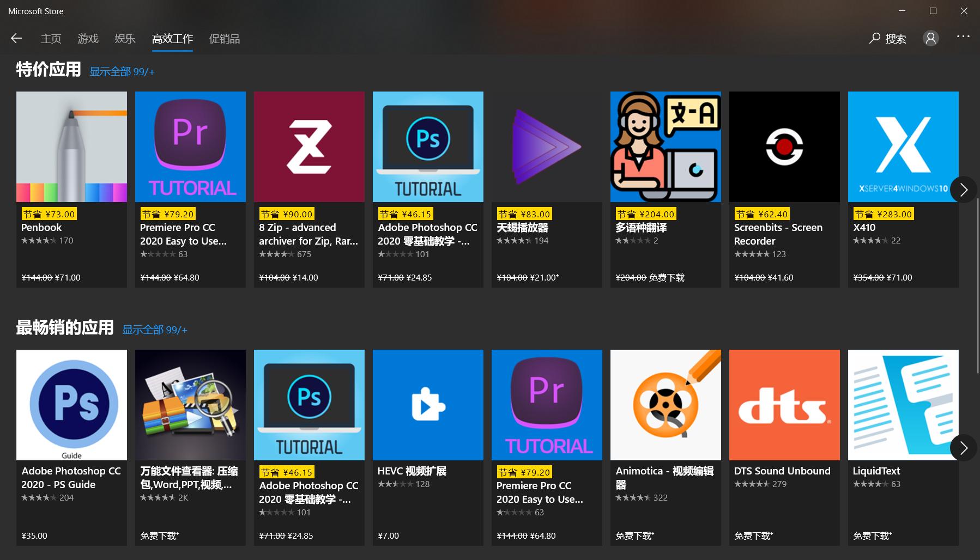Expand the 特价应用 carousel with right arrow

click(x=963, y=190)
